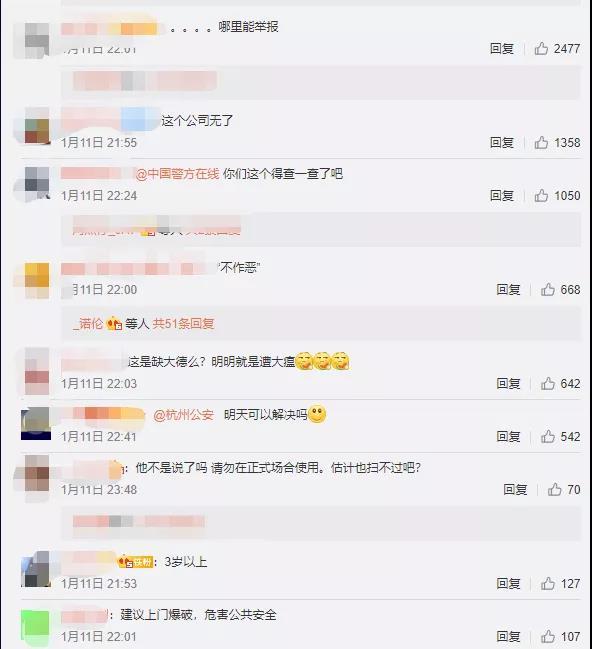This screenshot has width=592, height=649.
Task: Expand the 共51条回复 thread
Action: (x=183, y=323)
